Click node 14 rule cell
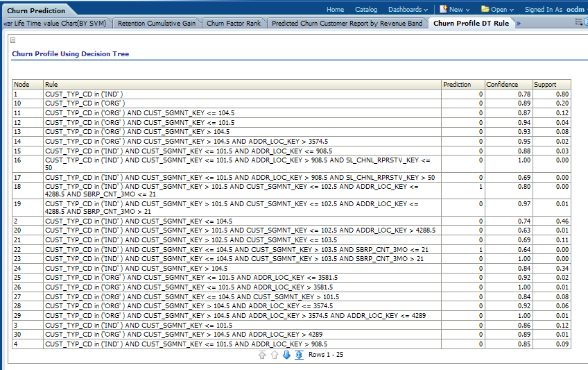 (242, 142)
